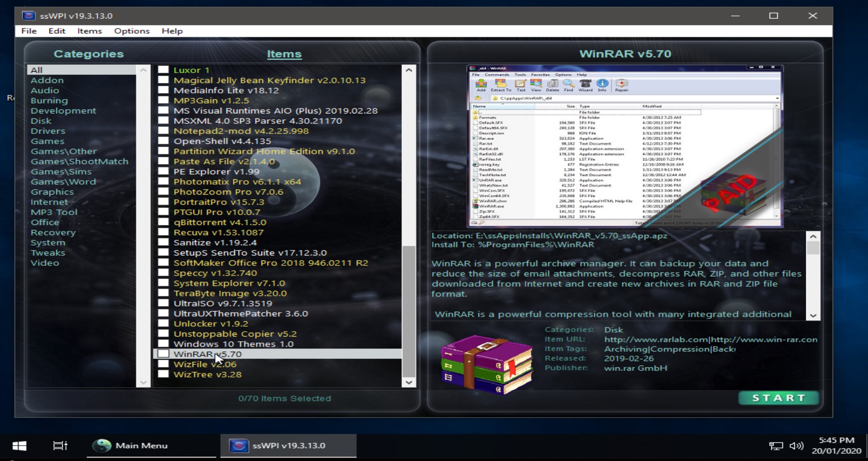Select PE Explorer v1.99 item
This screenshot has width=868, height=461.
(x=216, y=172)
